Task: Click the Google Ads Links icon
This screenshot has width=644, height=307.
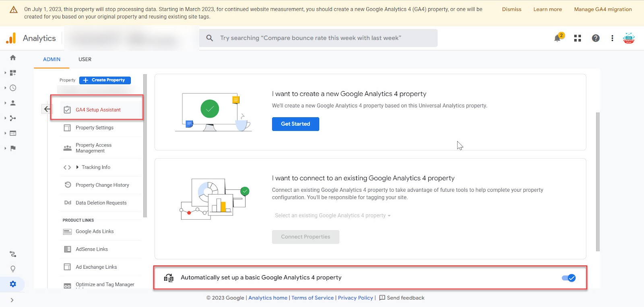Action: [x=67, y=232]
